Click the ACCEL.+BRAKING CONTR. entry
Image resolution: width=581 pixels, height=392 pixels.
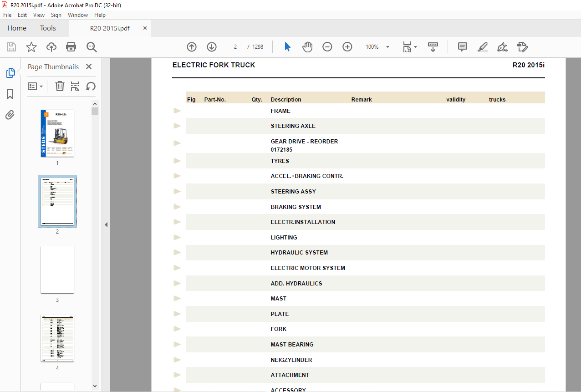[x=307, y=176]
